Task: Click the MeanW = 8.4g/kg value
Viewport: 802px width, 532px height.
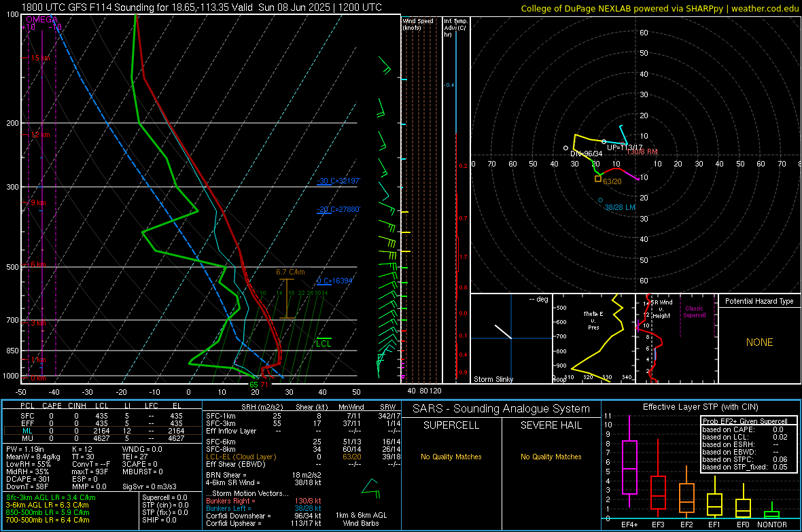Action: click(x=33, y=457)
